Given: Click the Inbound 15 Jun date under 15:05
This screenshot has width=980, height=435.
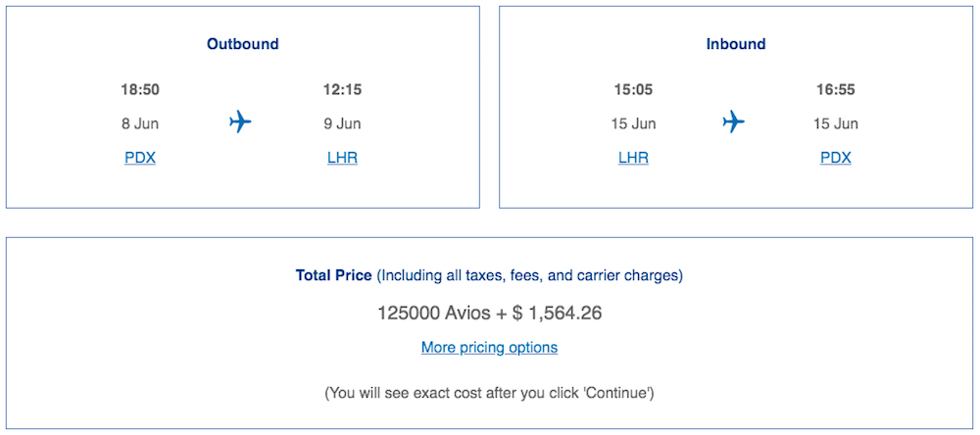Looking at the screenshot, I should tap(633, 123).
